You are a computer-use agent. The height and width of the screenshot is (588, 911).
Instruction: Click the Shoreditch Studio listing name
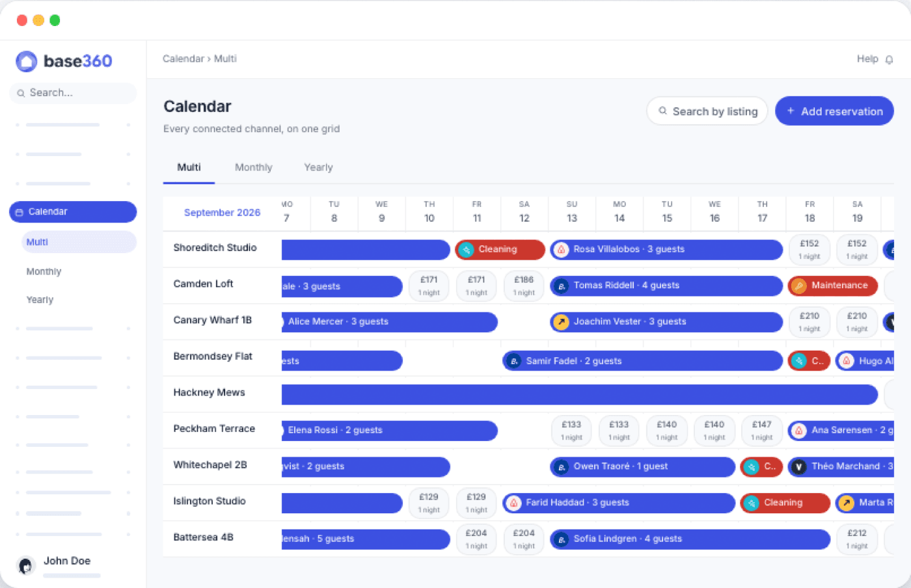[x=215, y=248]
